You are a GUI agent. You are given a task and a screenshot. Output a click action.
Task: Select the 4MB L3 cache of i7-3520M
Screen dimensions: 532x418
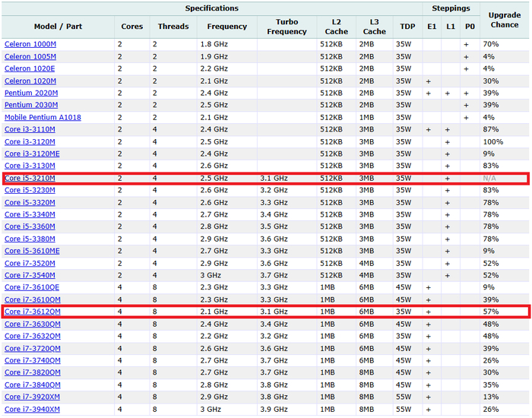point(366,263)
